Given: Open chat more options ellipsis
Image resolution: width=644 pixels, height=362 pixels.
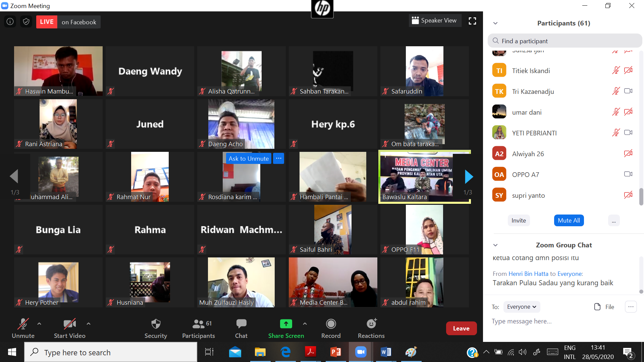Looking at the screenshot, I should (631, 307).
